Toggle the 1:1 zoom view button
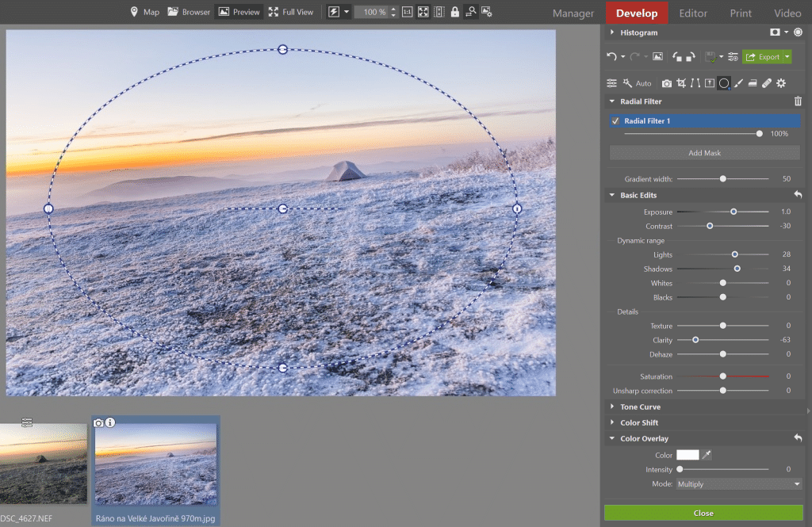812x527 pixels. point(407,12)
